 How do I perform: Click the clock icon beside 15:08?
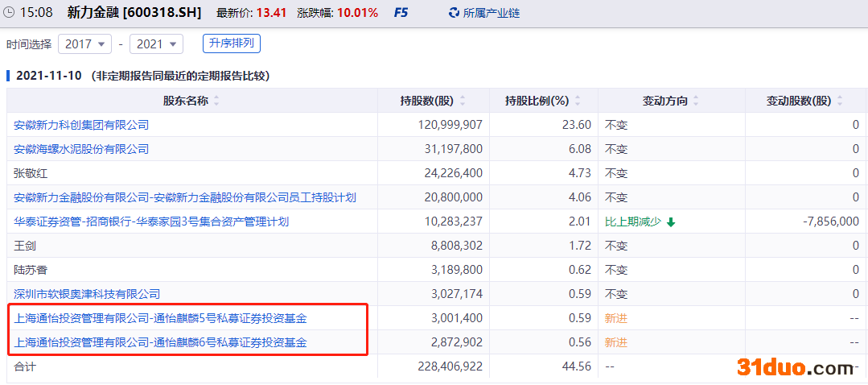(x=9, y=13)
